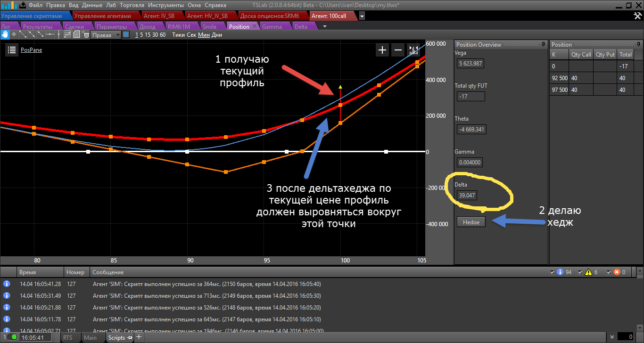Click the pin icon on Scripts tab
The image size is (644, 343).
[x=130, y=337]
